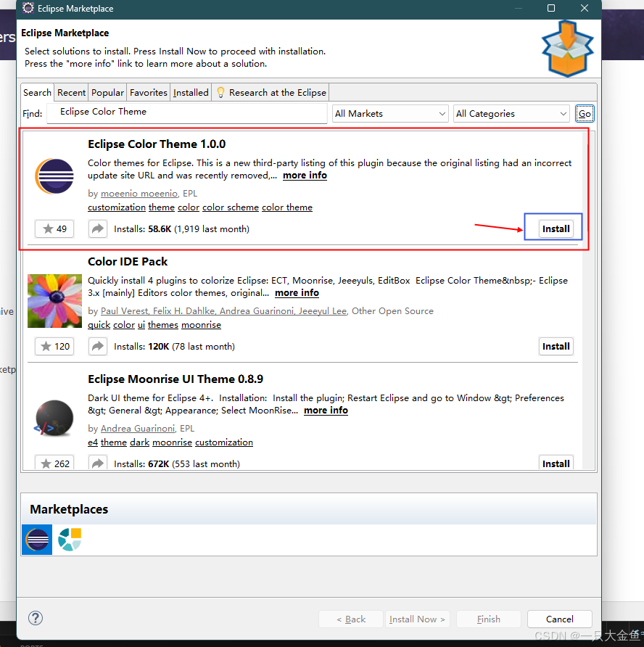Click the dark tag under Moonrise UI Theme
The image size is (644, 647).
click(139, 442)
